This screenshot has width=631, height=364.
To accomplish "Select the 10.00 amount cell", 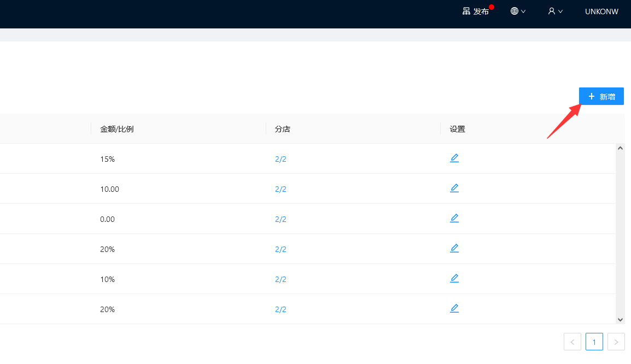I will (109, 189).
